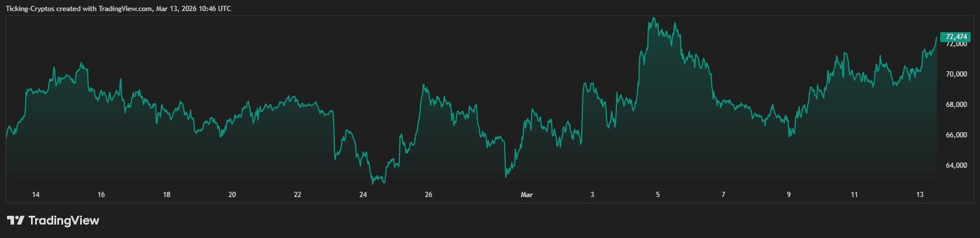Select the 68,000 price axis label
Screen dimensions: 980x238
click(x=956, y=105)
